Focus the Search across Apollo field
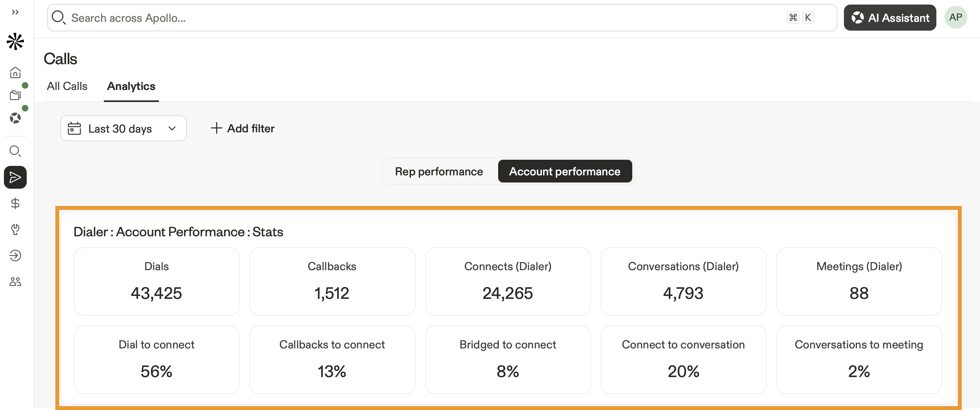980x410 pixels. pyautogui.click(x=442, y=18)
